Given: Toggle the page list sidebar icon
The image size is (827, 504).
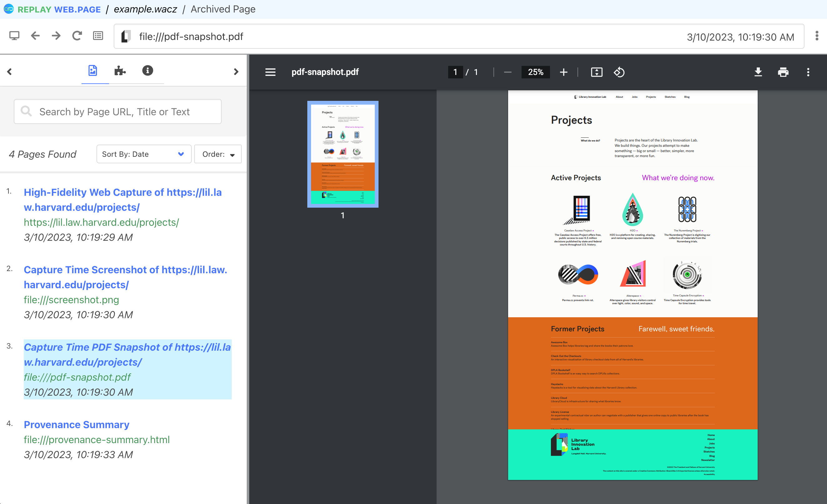Looking at the screenshot, I should click(x=98, y=36).
